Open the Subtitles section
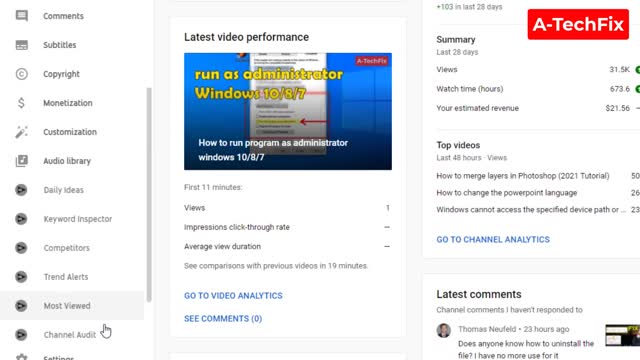This screenshot has height=360, width=640. (60, 45)
